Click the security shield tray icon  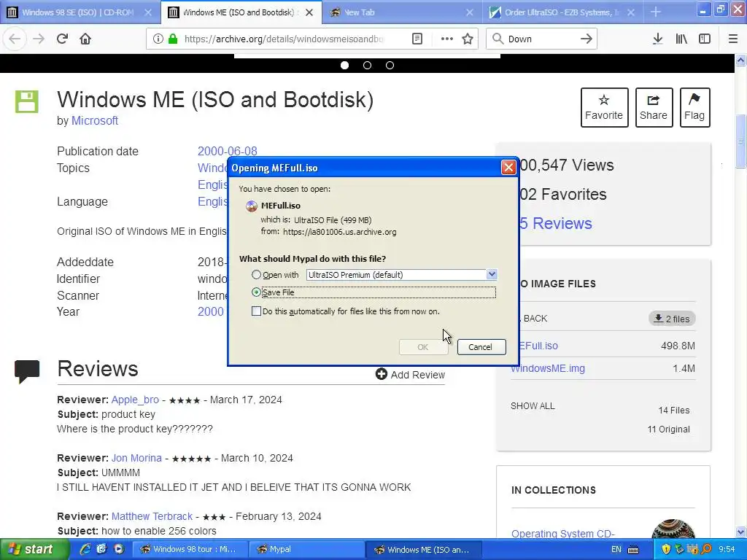(x=666, y=550)
